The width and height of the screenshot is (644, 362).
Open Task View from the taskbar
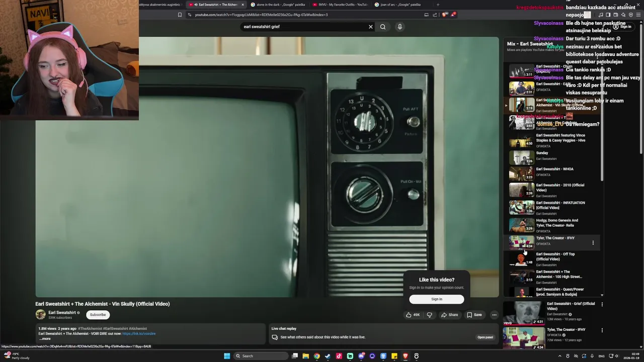295,356
